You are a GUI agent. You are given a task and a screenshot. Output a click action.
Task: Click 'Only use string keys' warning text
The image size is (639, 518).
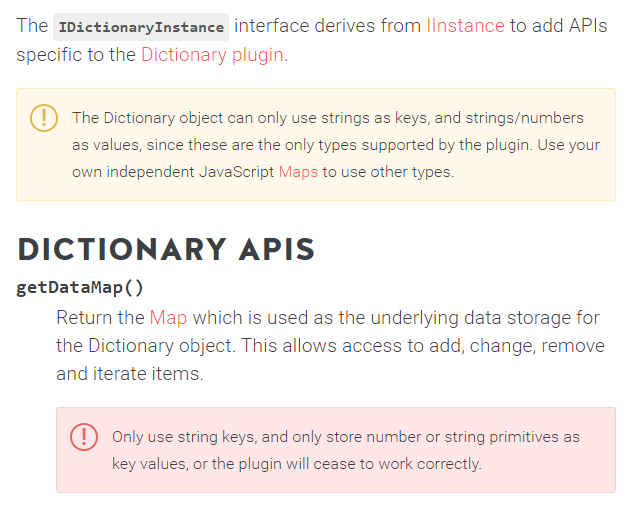click(x=184, y=437)
